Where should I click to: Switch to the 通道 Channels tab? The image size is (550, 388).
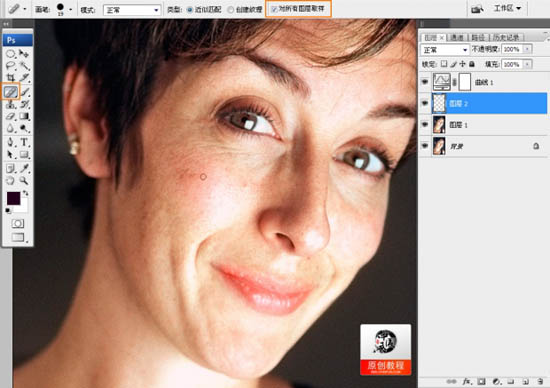(x=457, y=38)
